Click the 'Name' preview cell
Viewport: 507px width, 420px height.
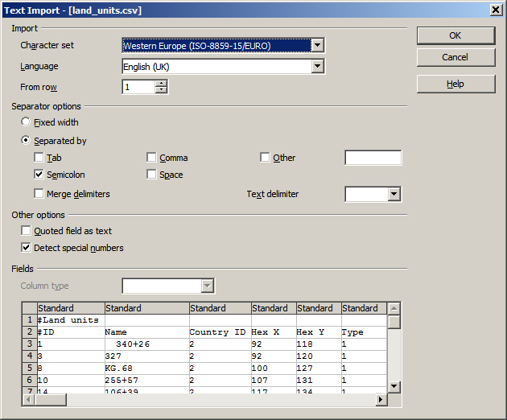146,332
